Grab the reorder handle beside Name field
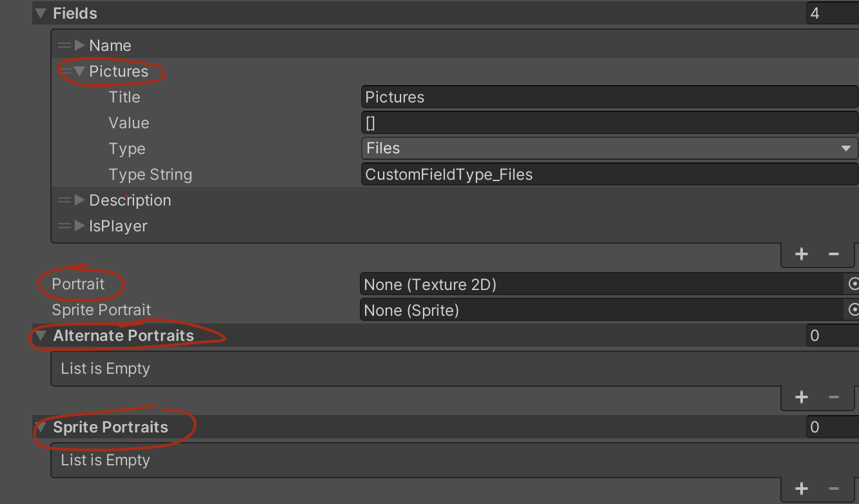 point(64,45)
